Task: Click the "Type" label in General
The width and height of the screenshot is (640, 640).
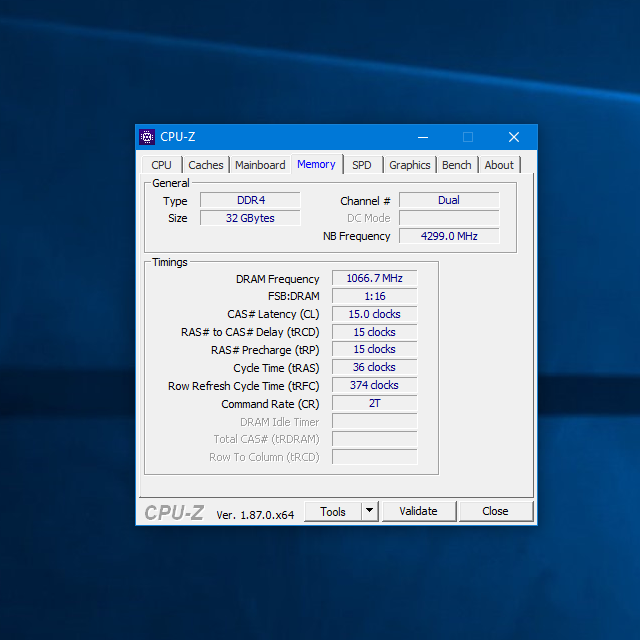Action: point(175,201)
